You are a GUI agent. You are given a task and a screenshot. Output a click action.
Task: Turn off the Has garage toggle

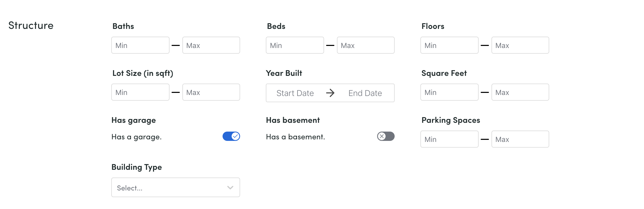tap(231, 136)
